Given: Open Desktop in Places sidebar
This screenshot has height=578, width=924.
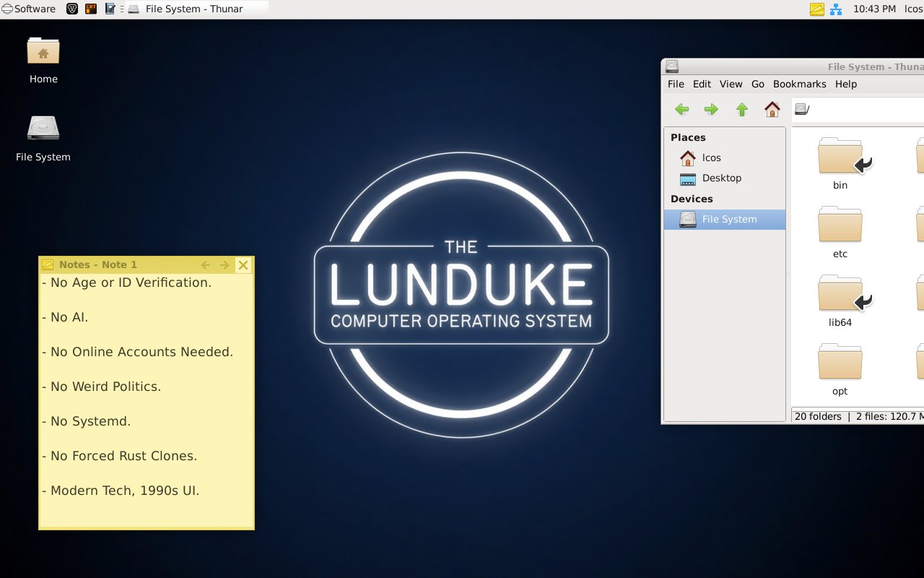Looking at the screenshot, I should 724,178.
